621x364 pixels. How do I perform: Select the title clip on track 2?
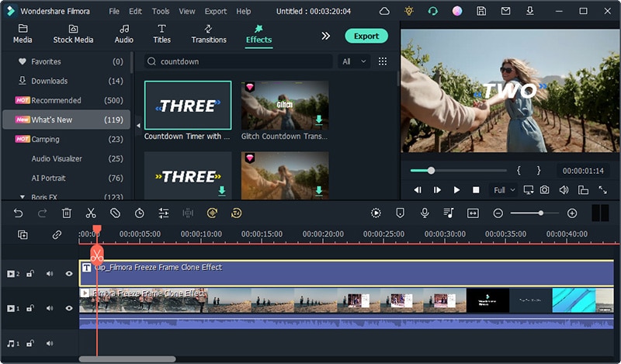coord(346,273)
